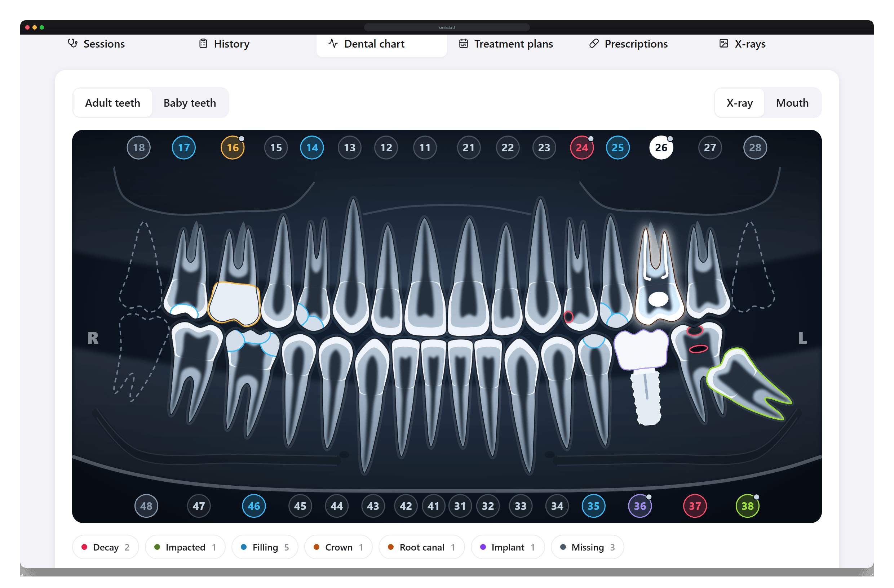Filter by Filling legend chip
This screenshot has width=894, height=588.
[x=265, y=547]
